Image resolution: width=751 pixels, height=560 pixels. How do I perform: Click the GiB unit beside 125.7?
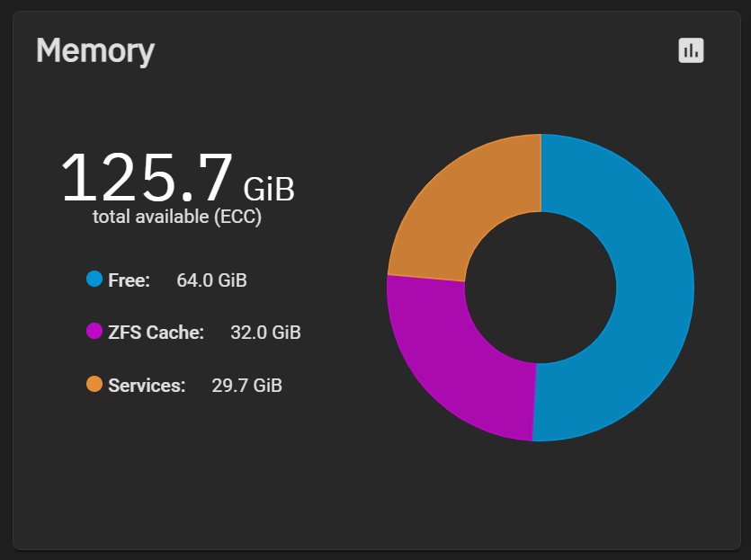coord(269,189)
